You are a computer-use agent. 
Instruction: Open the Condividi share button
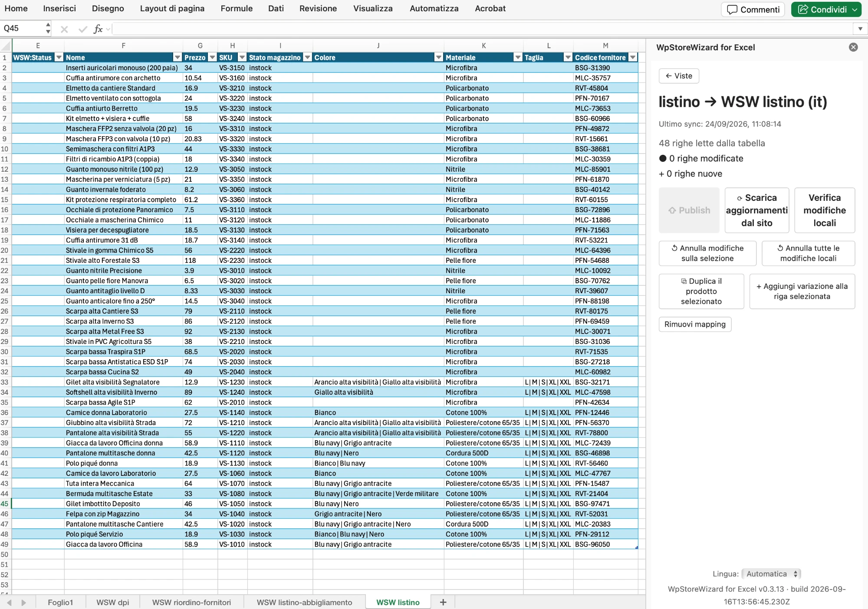(x=826, y=10)
